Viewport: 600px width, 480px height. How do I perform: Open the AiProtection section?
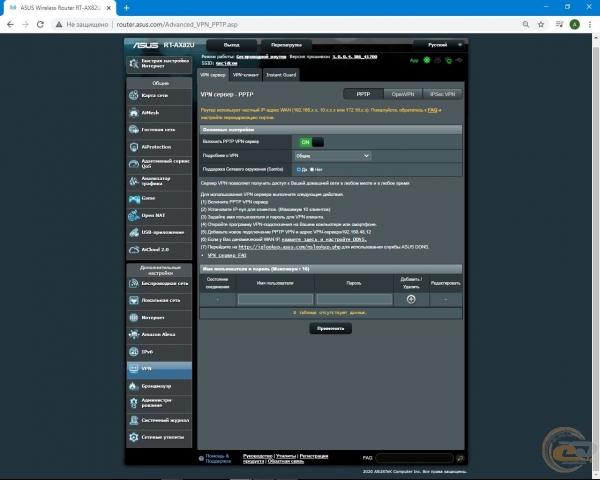tap(159, 147)
